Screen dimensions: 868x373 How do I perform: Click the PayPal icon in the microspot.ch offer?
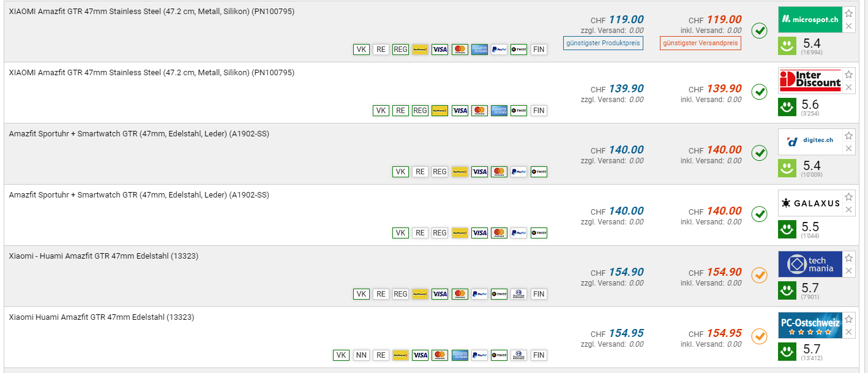point(499,50)
